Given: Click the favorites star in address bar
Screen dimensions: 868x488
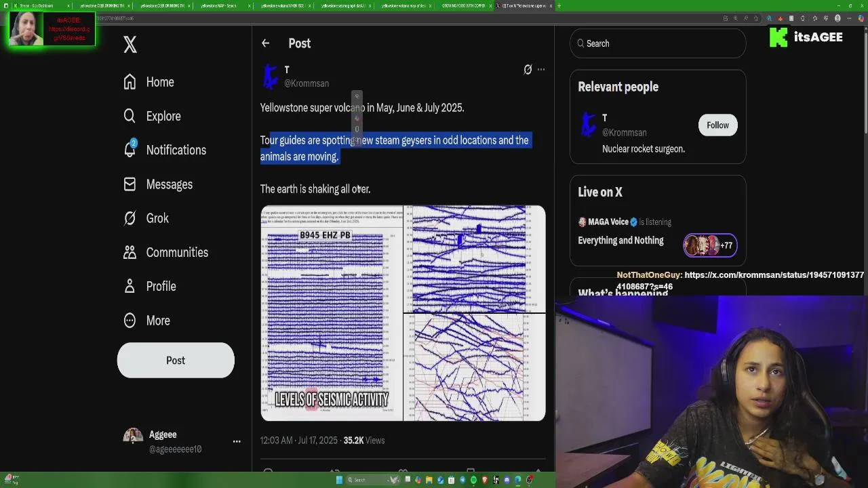Looking at the screenshot, I should [756, 18].
